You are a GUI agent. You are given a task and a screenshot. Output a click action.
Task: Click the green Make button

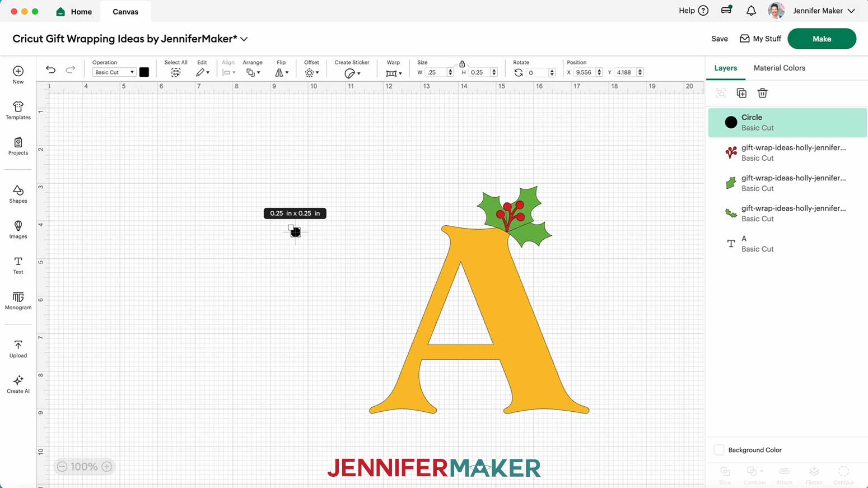[822, 39]
